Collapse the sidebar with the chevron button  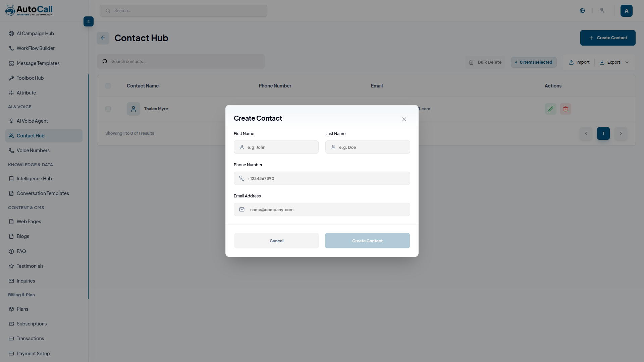pos(89,21)
